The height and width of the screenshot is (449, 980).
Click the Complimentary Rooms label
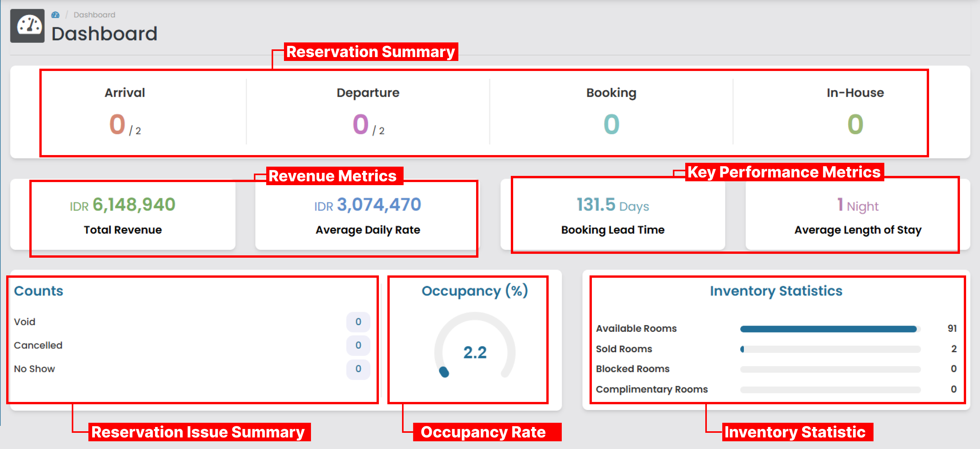tap(652, 389)
